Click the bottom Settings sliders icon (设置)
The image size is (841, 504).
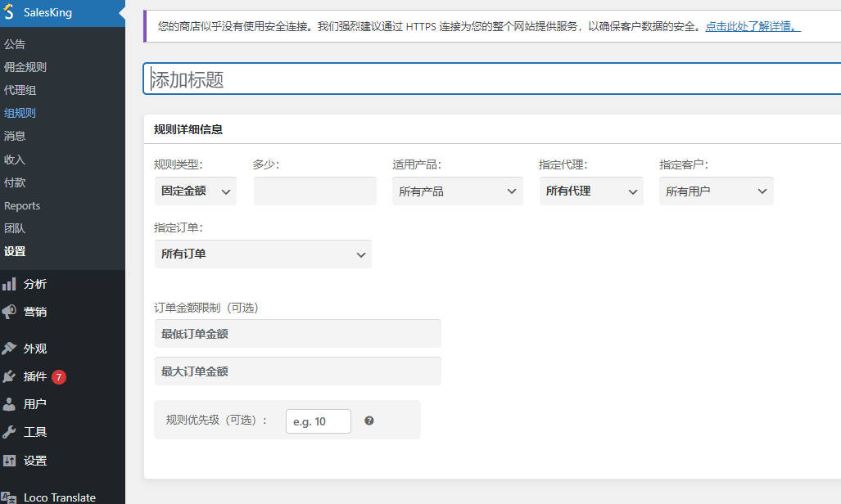(9, 460)
